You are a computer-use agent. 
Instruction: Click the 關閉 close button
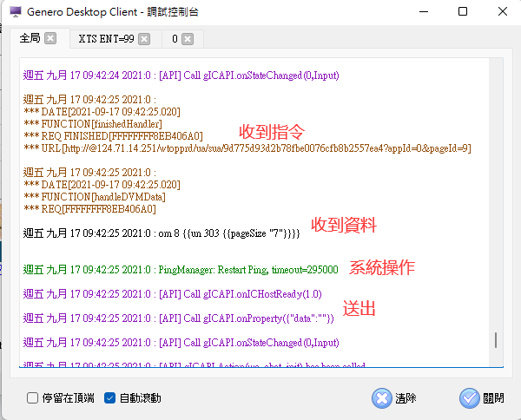point(482,398)
